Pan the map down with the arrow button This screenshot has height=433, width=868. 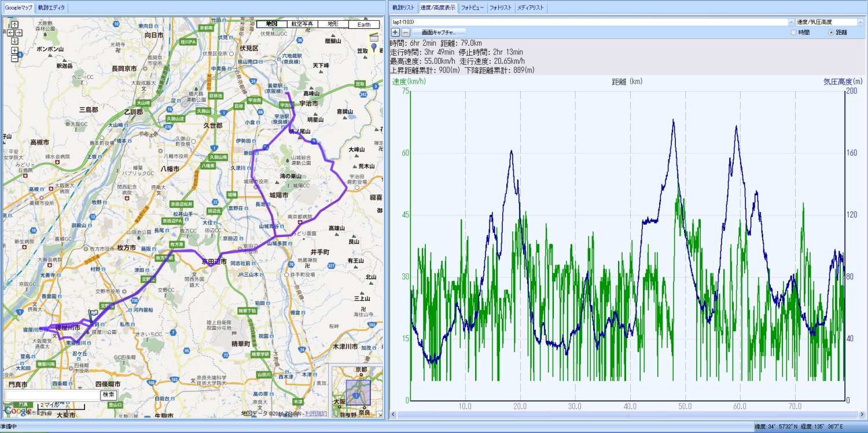point(14,41)
